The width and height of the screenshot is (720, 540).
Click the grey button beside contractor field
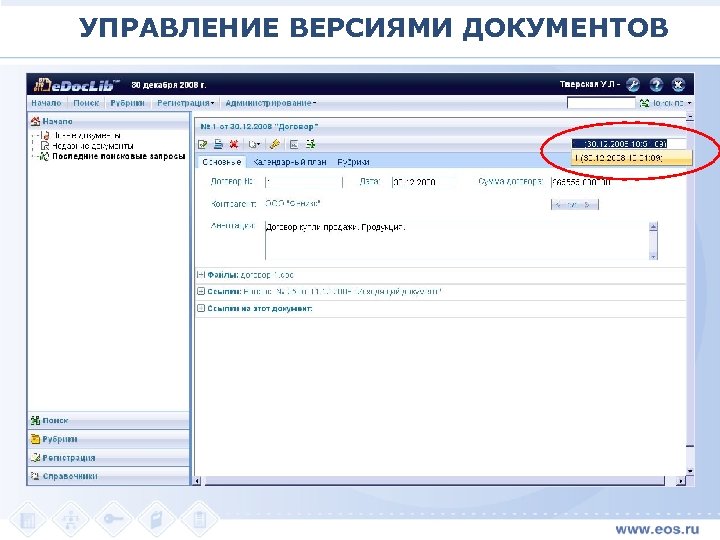pos(575,204)
